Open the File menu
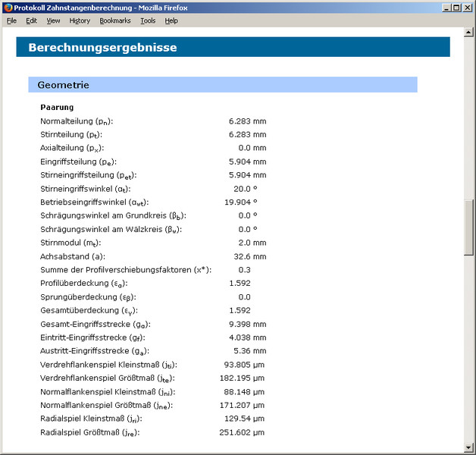The image size is (476, 455). click(11, 20)
